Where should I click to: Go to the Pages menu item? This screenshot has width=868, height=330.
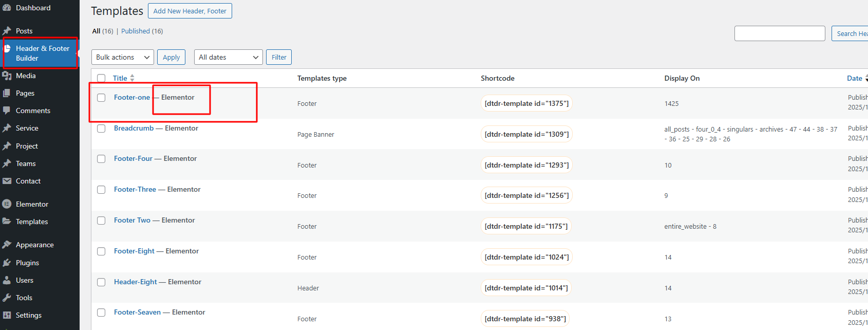(25, 93)
